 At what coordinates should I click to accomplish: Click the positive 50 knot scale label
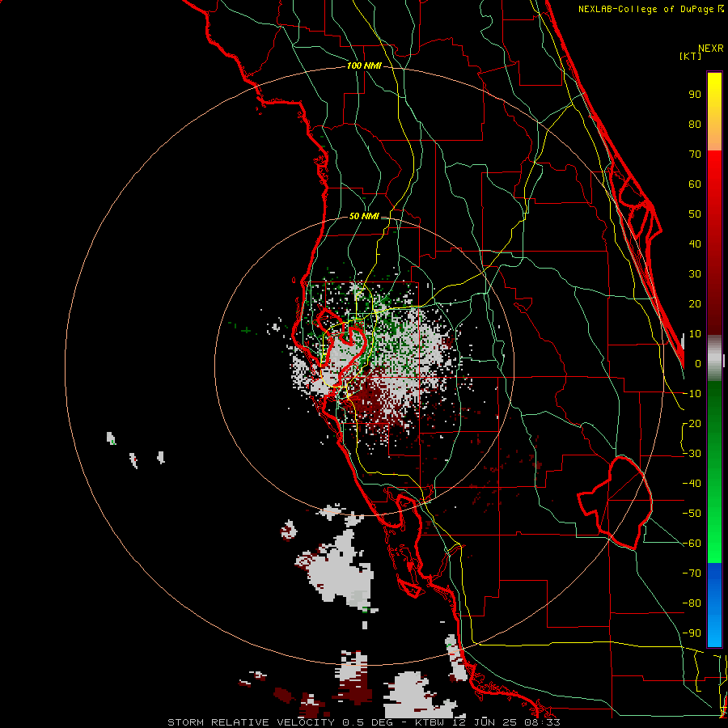695,214
